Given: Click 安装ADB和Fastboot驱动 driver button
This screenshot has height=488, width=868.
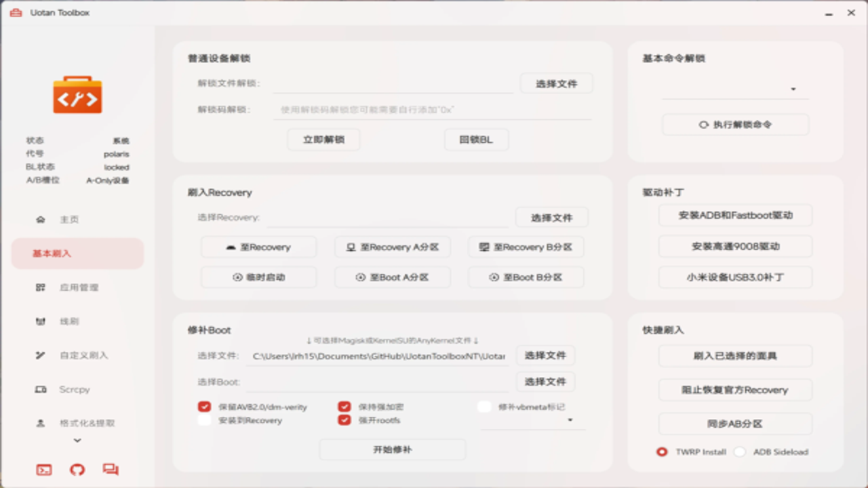Looking at the screenshot, I should pos(735,216).
